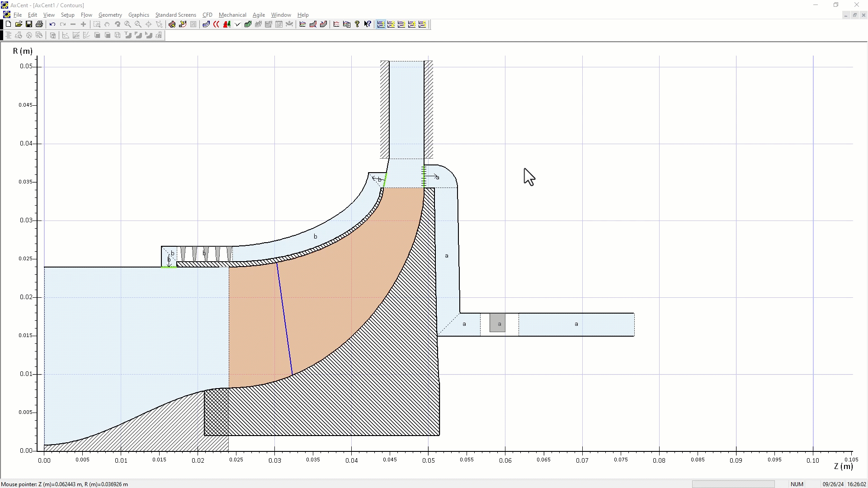Image resolution: width=868 pixels, height=488 pixels.
Task: Click the Print icon in toolbar
Action: [39, 24]
